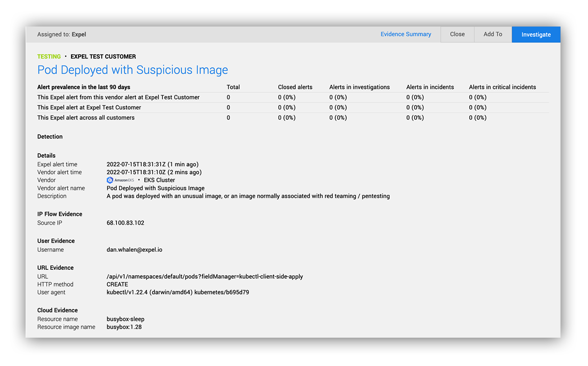Click the Expel alert time value 18:31:31Z
Image resolution: width=588 pixels, height=366 pixels.
152,165
